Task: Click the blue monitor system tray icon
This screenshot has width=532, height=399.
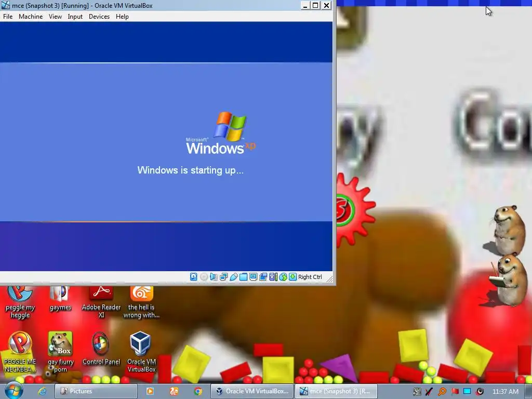Action: pyautogui.click(x=467, y=392)
